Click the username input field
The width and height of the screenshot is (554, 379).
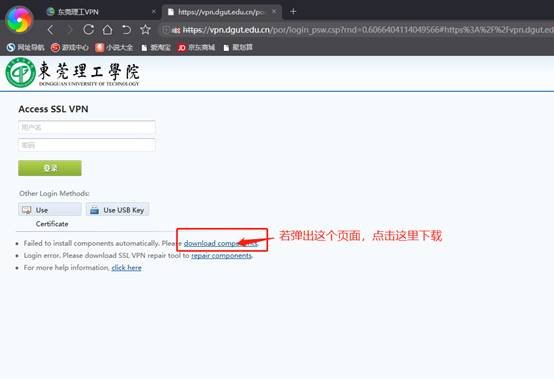click(87, 127)
